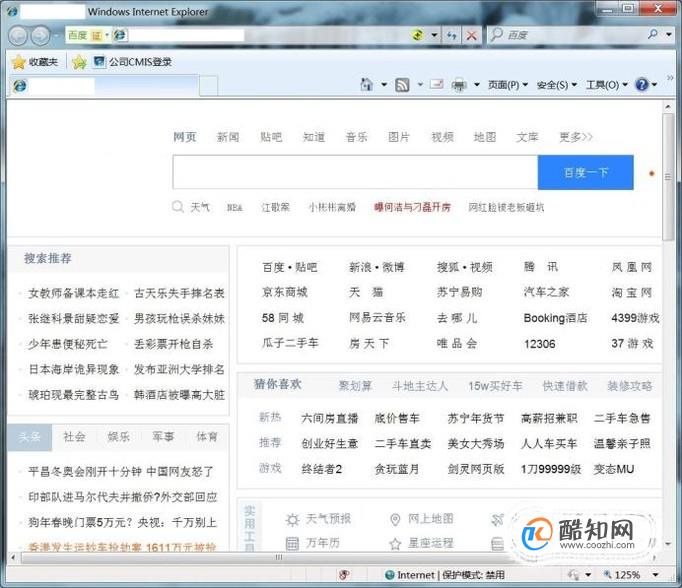Click the Refresh page icon
This screenshot has height=588, width=682.
tap(451, 35)
